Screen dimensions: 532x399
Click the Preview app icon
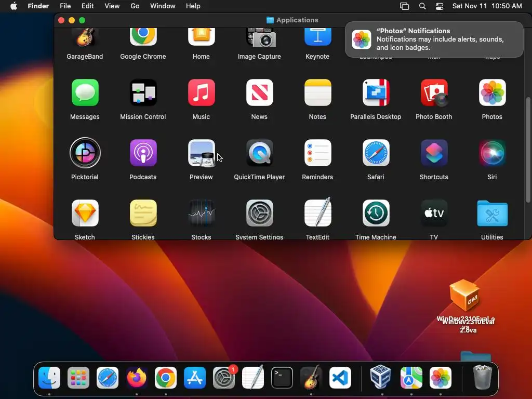[201, 153]
